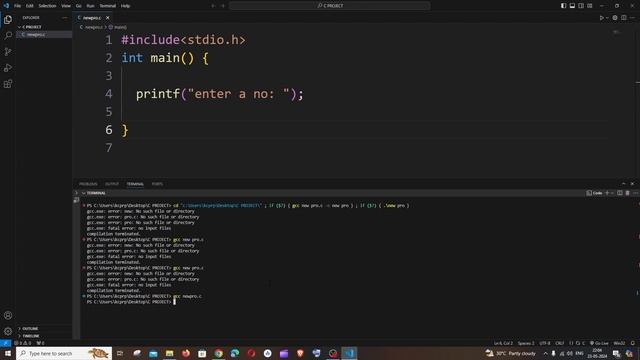Select newpro.c file in Explorer tree

(x=44, y=35)
